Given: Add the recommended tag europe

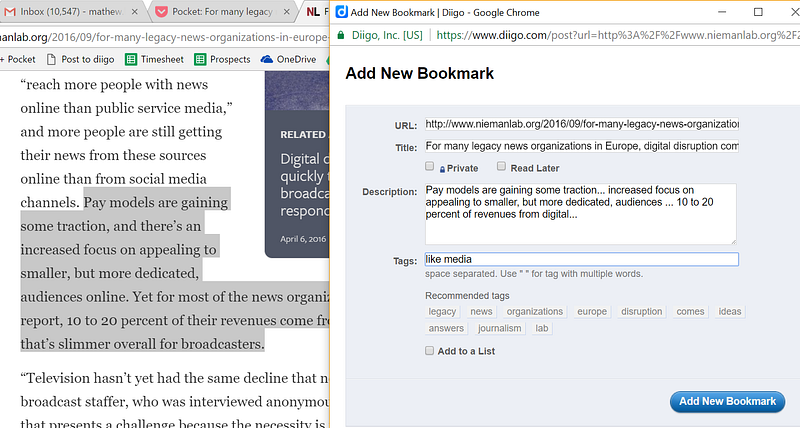Looking at the screenshot, I should coord(592,312).
